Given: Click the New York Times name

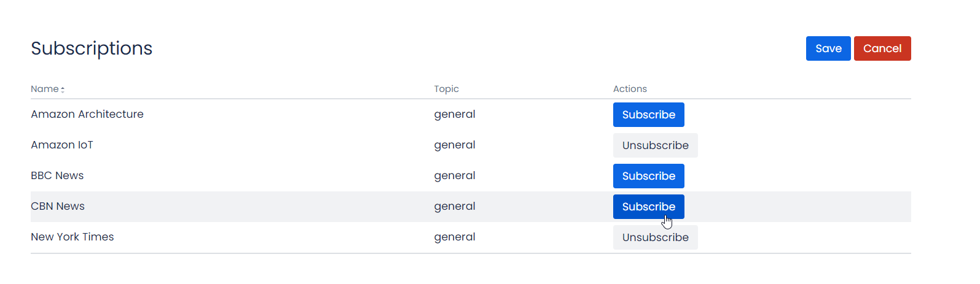Looking at the screenshot, I should pos(73,237).
